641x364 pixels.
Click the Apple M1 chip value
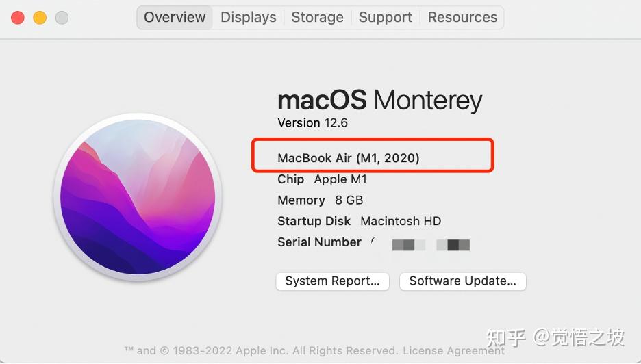coord(340,179)
